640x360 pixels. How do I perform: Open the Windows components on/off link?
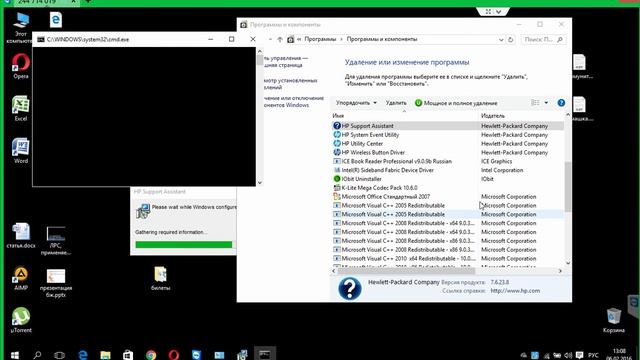pyautogui.click(x=293, y=102)
